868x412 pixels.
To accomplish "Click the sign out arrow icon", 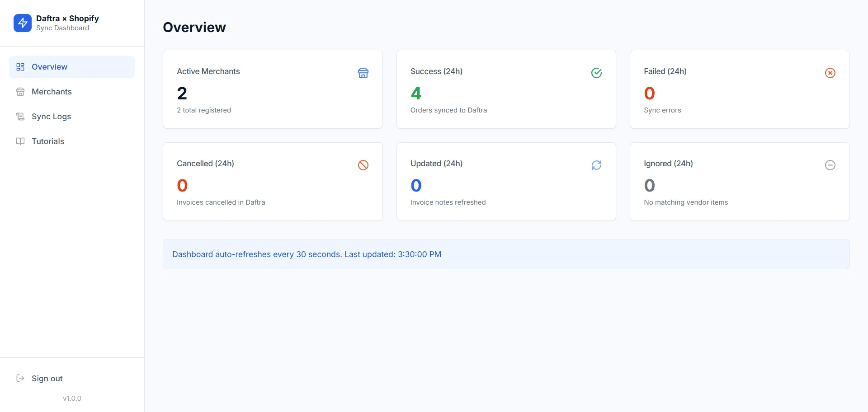I will (x=20, y=378).
